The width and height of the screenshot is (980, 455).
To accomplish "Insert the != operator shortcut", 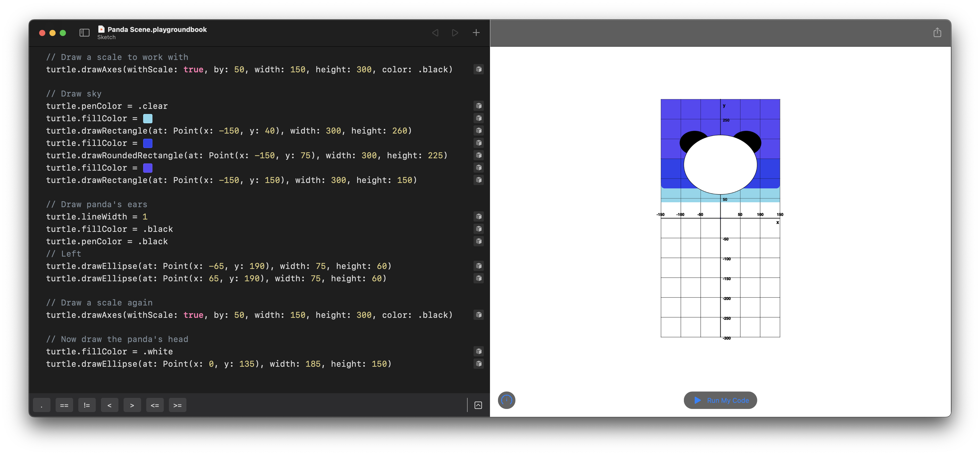I will (x=87, y=405).
